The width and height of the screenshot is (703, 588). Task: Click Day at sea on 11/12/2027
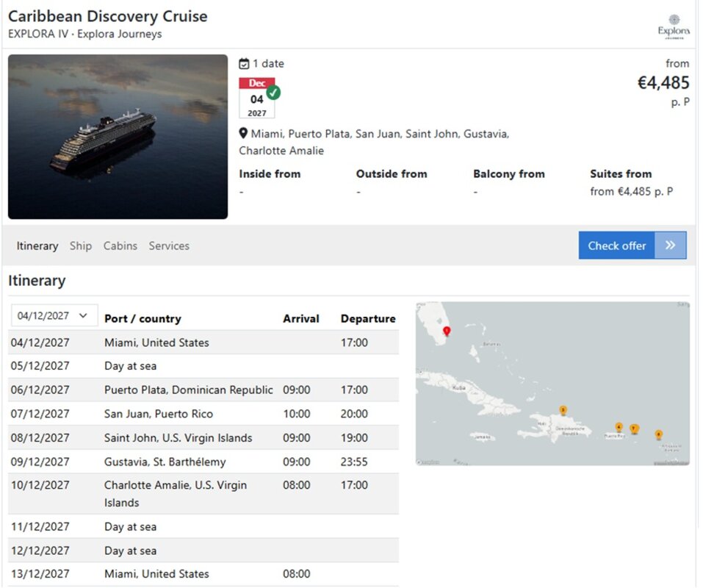click(x=130, y=526)
